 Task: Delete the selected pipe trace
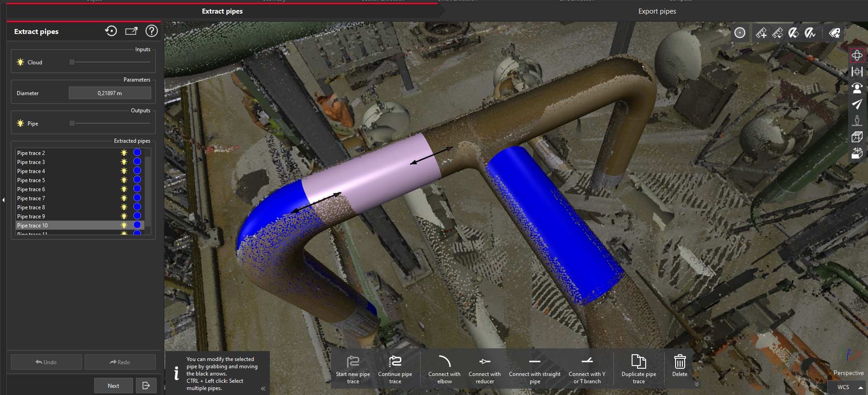point(680,366)
